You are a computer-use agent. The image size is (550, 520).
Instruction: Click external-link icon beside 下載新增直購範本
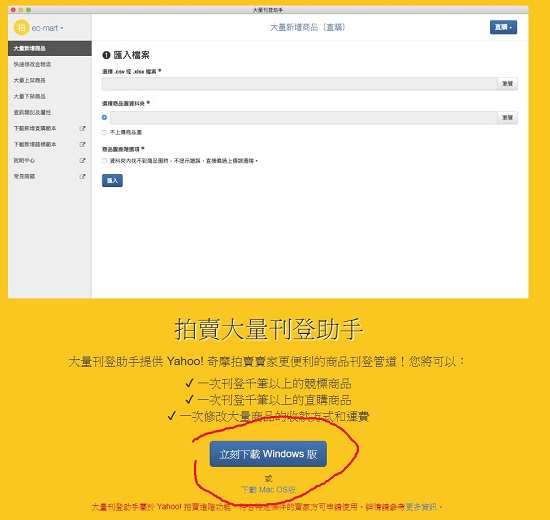click(x=82, y=128)
